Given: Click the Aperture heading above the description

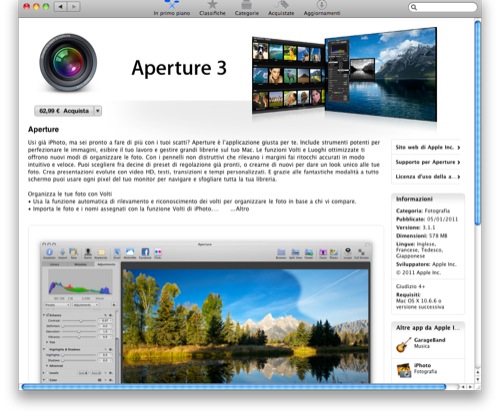Looking at the screenshot, I should click(43, 129).
